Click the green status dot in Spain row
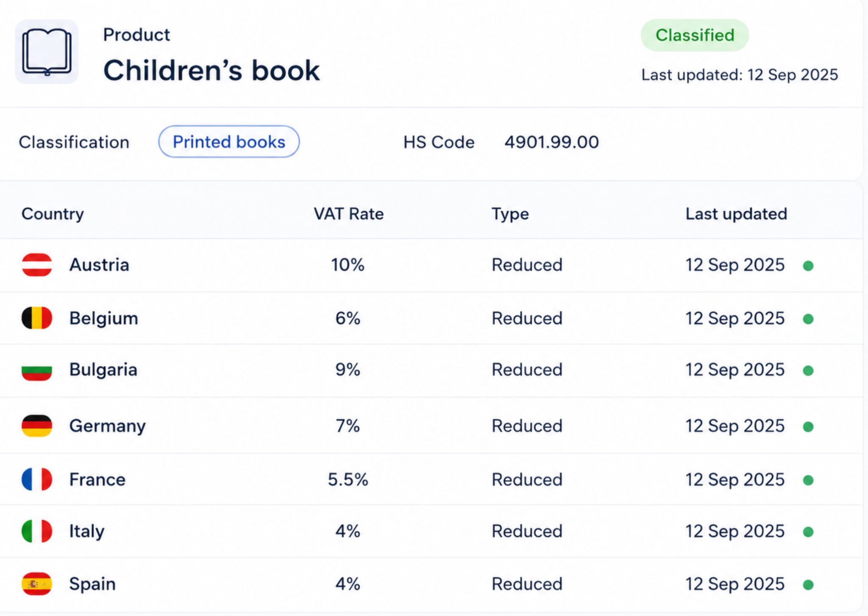The height and width of the screenshot is (616, 868). tap(808, 585)
